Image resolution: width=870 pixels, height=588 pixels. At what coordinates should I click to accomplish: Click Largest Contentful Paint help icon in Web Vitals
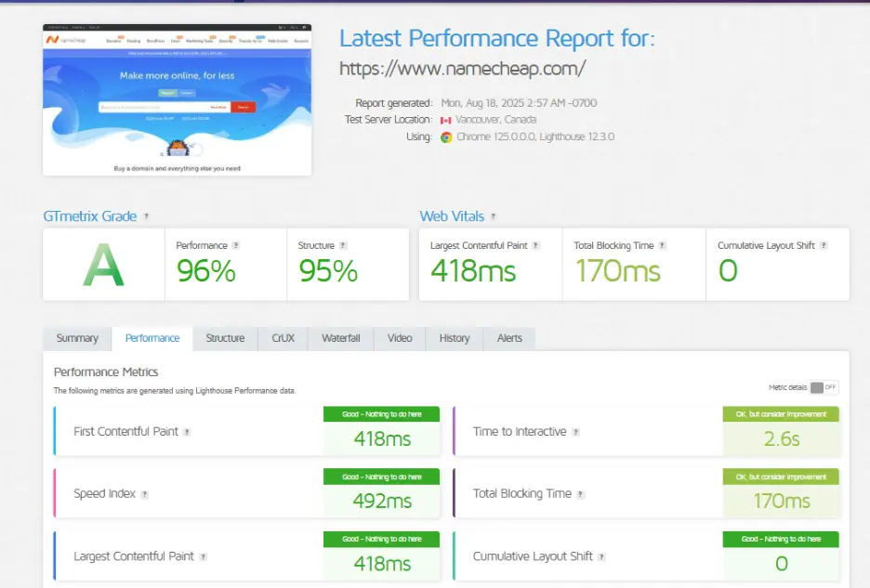[536, 245]
